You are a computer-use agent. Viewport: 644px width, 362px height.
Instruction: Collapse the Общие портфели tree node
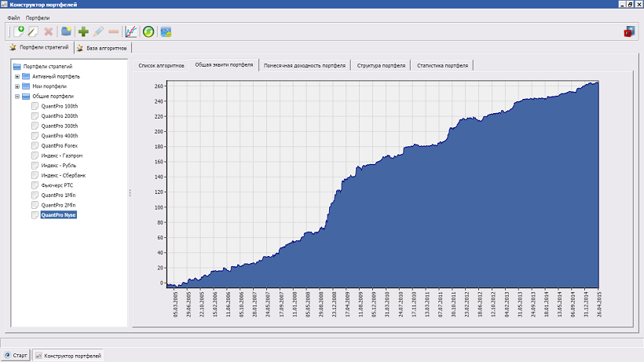17,96
